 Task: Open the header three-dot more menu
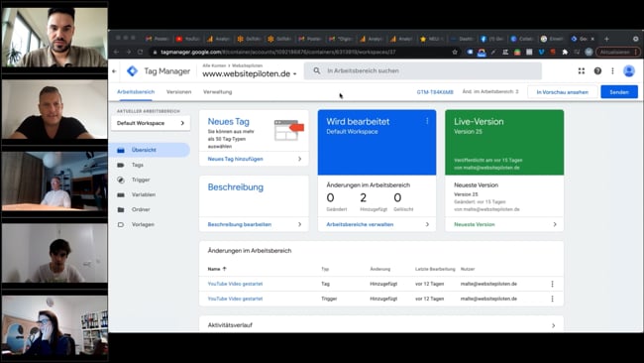(x=612, y=70)
